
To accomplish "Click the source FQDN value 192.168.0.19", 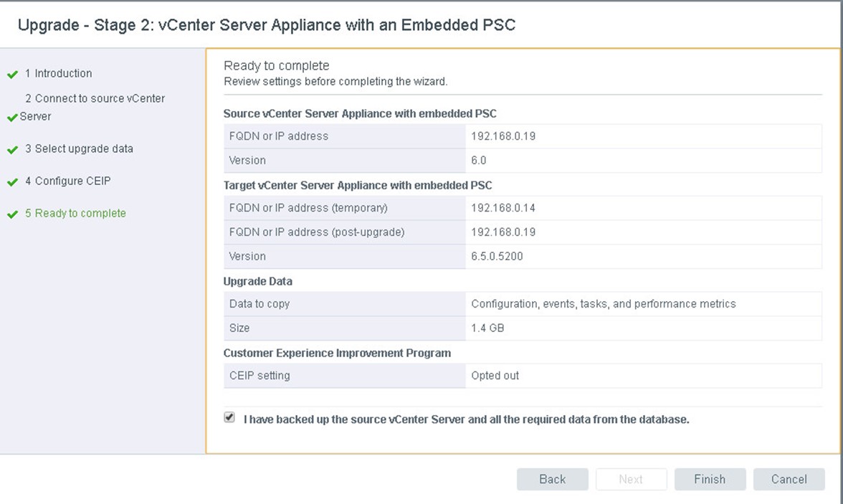I will pyautogui.click(x=503, y=136).
